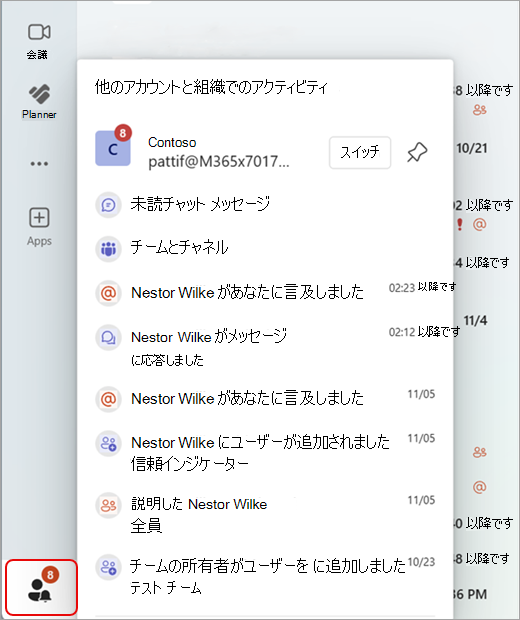Click the @ icon of the 11/05 mention
The width and height of the screenshot is (520, 620).
(x=108, y=399)
